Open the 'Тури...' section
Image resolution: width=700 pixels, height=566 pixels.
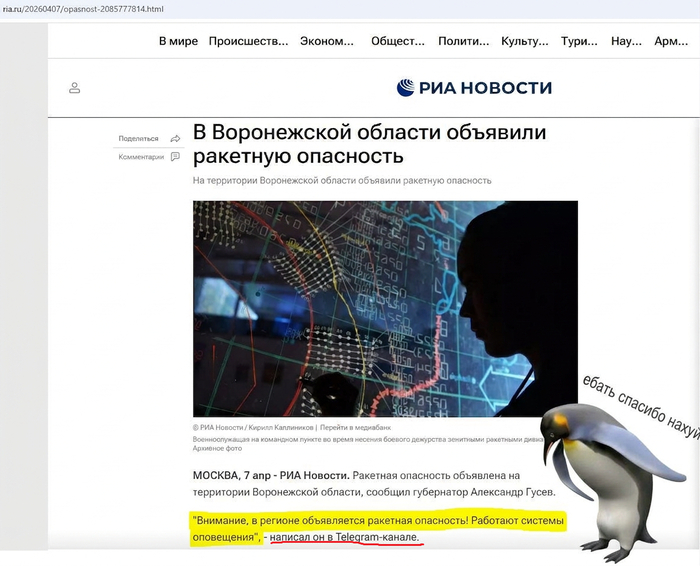tap(579, 41)
